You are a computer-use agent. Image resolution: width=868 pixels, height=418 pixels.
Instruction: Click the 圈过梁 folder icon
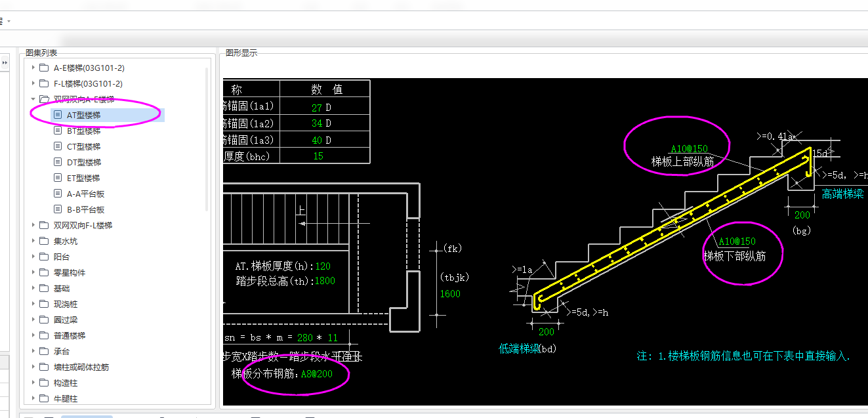coord(44,320)
